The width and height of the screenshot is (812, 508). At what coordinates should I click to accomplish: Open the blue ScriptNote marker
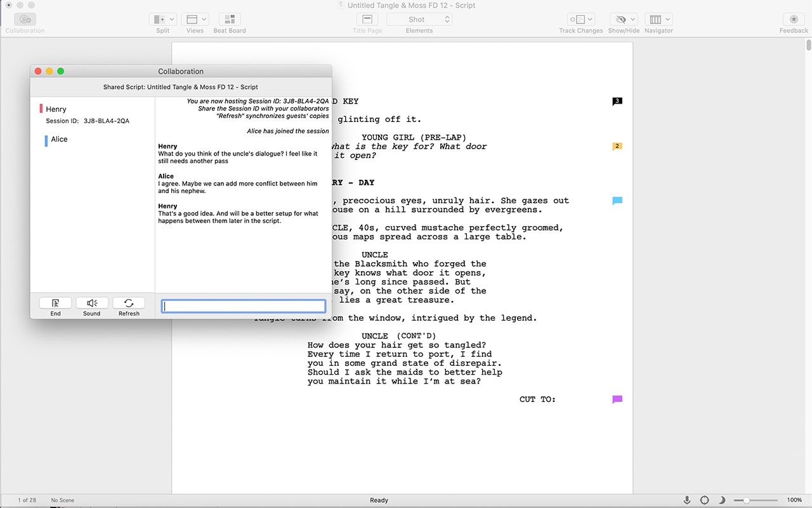pyautogui.click(x=617, y=201)
